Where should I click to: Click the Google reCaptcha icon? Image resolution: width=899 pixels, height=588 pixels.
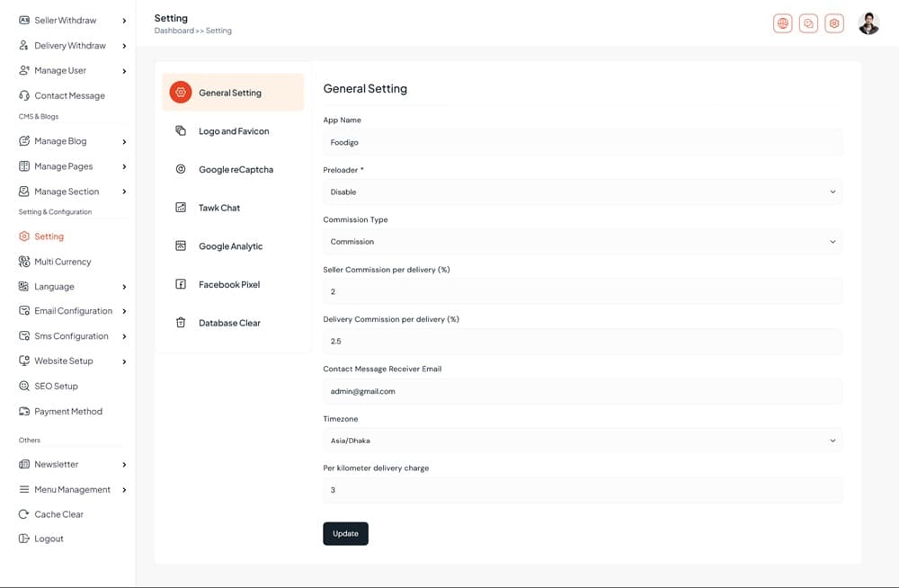(x=181, y=169)
